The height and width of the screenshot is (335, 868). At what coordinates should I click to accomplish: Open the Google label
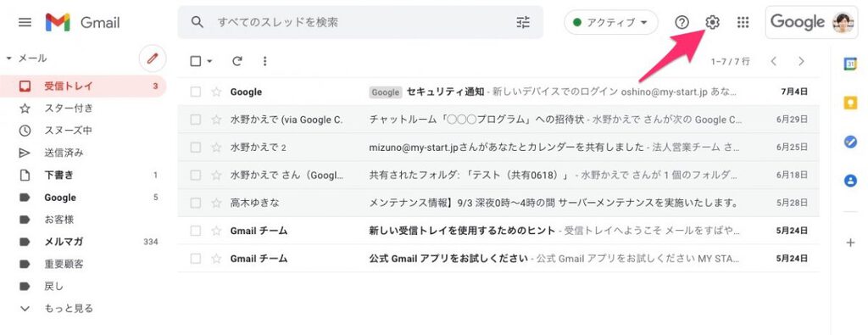[x=83, y=197]
